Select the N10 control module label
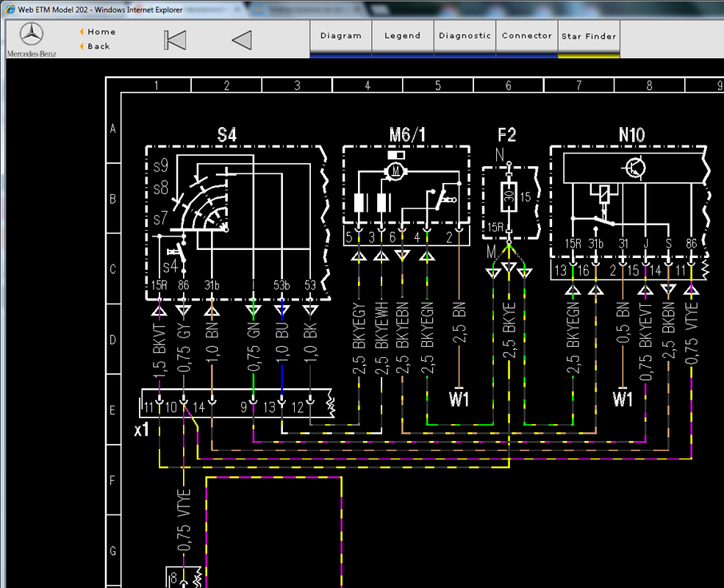The height and width of the screenshot is (588, 724). point(631,135)
